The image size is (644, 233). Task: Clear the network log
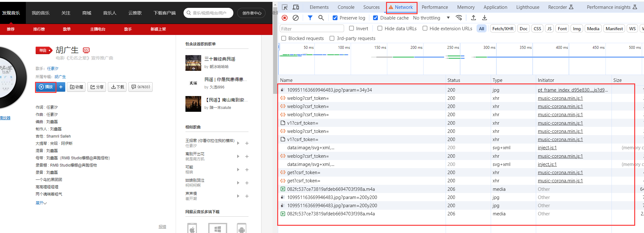[296, 18]
